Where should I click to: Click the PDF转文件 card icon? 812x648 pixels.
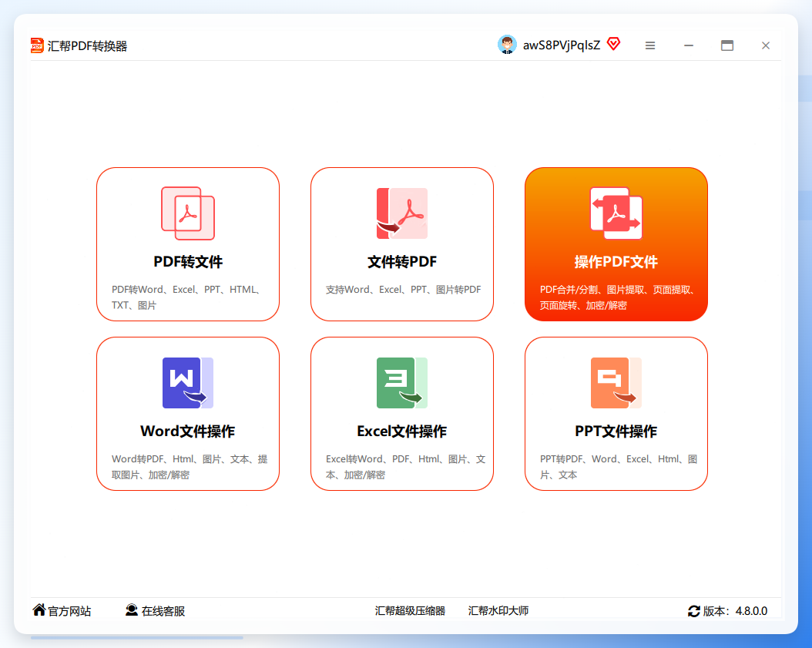tap(188, 213)
